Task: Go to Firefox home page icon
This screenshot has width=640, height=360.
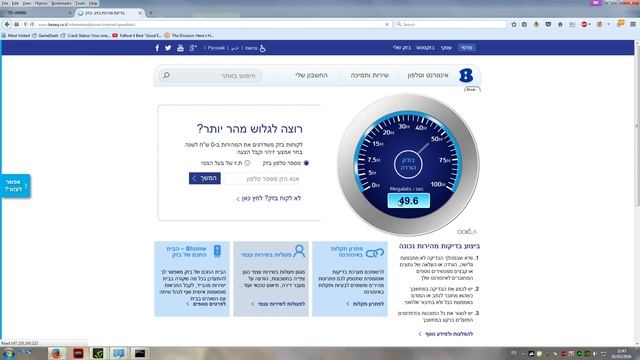Action: (560, 24)
